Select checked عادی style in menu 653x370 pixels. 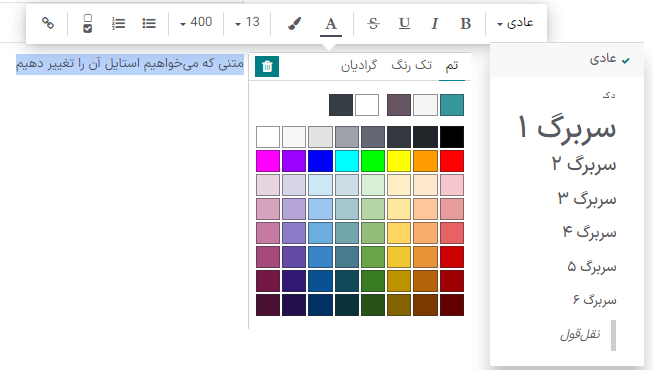click(x=567, y=60)
